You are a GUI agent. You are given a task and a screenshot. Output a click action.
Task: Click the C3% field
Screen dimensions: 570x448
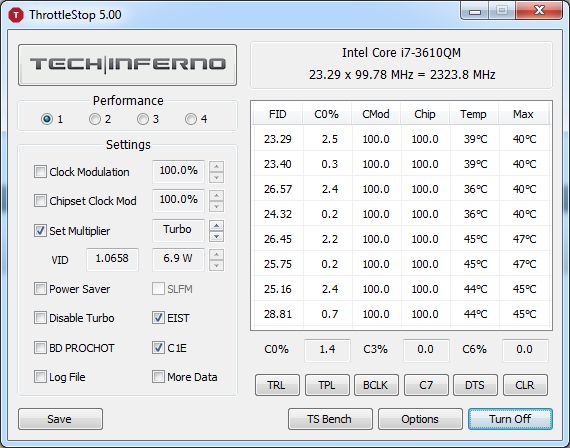426,350
